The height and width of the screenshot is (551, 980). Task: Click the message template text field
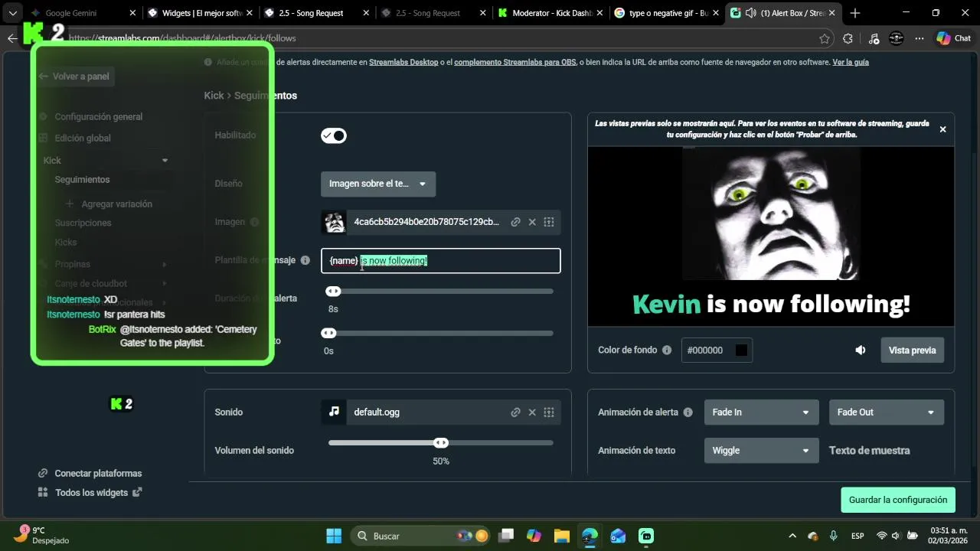point(441,261)
